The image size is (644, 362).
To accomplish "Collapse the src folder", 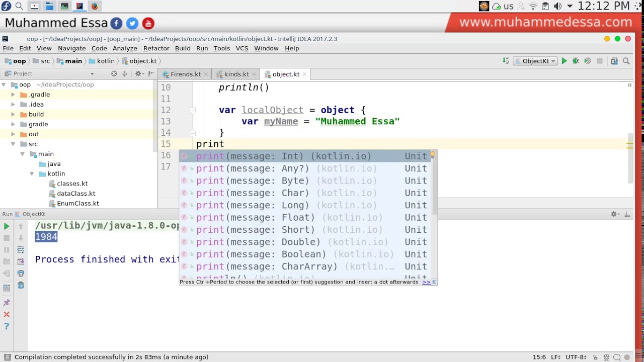I will (13, 144).
